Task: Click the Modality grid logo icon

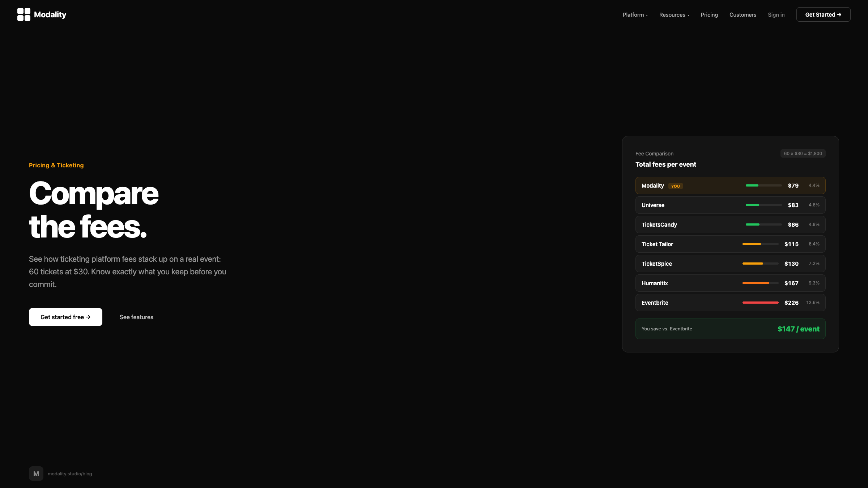Action: point(24,14)
